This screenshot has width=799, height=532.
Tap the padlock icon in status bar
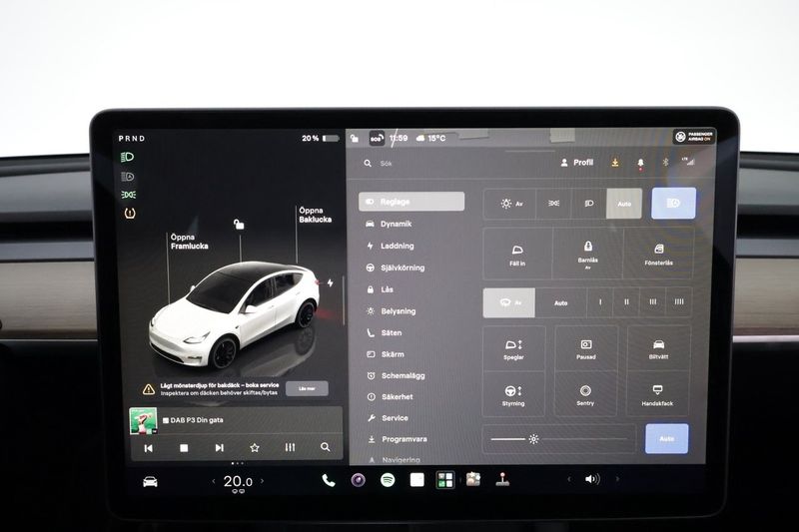[x=355, y=138]
